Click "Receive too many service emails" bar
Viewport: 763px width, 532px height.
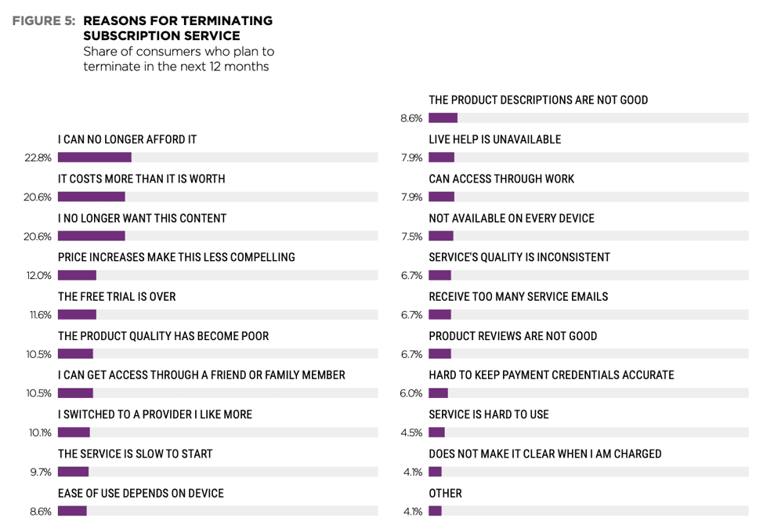[x=440, y=315]
